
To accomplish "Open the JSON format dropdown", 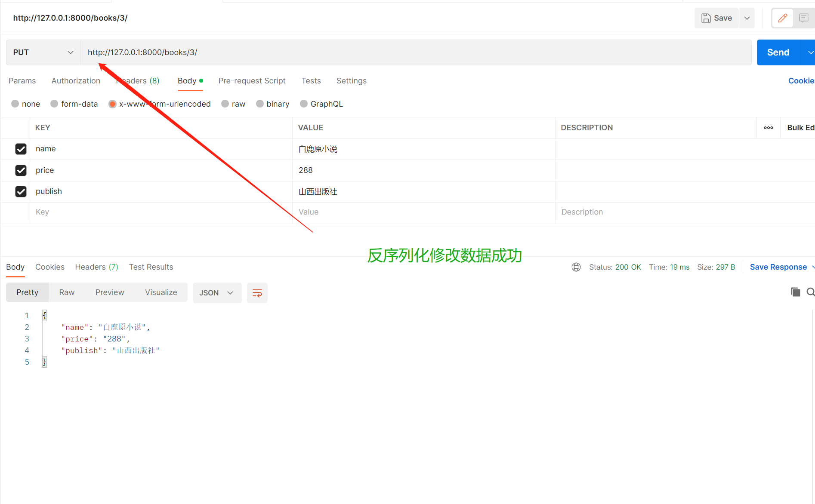I will point(217,293).
